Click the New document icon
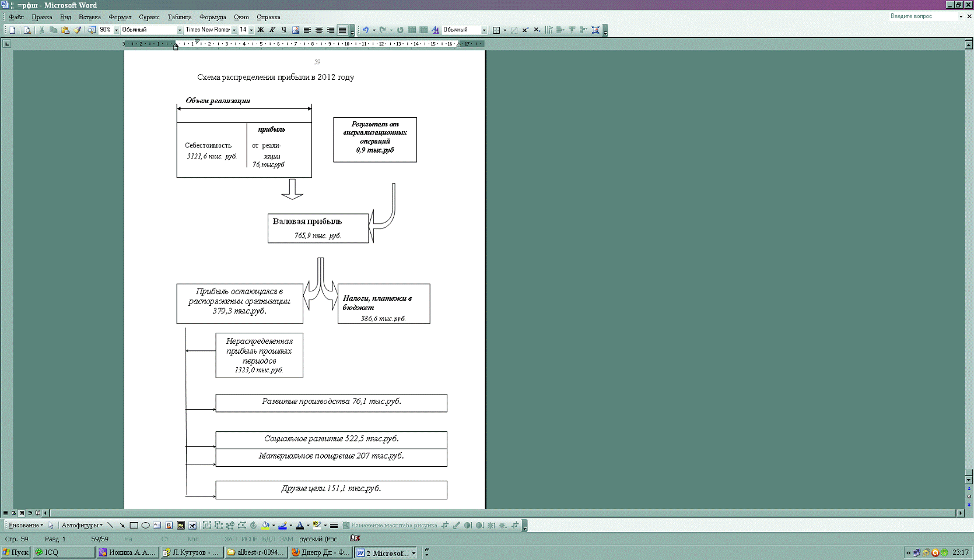Screen dimensions: 974x560 click(13, 30)
